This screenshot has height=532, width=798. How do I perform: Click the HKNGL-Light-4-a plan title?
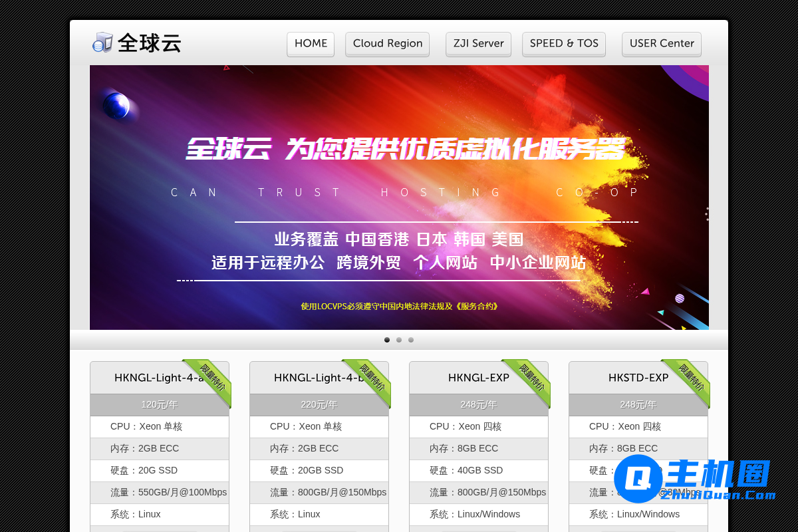coord(158,378)
